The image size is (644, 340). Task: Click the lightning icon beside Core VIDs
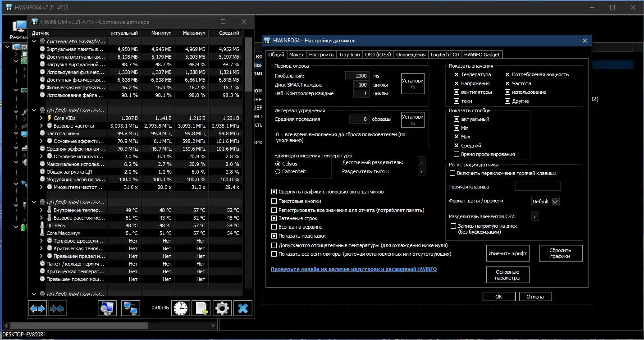[x=49, y=118]
